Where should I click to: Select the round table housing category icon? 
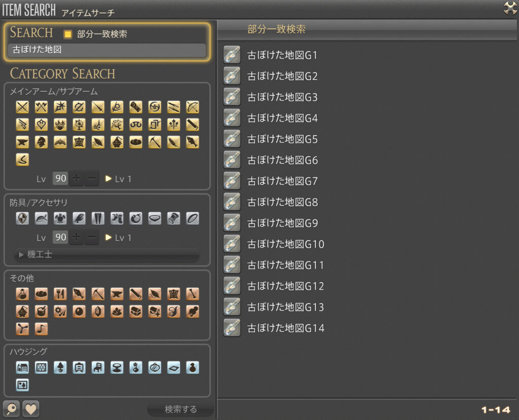tap(117, 367)
